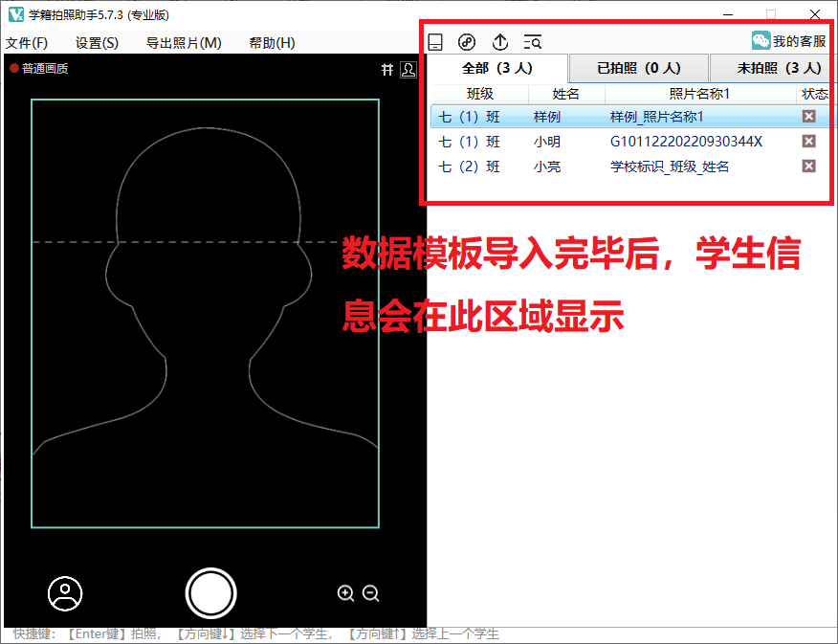This screenshot has height=644, width=838.
Task: Open the 导出照片 menu
Action: [180, 42]
